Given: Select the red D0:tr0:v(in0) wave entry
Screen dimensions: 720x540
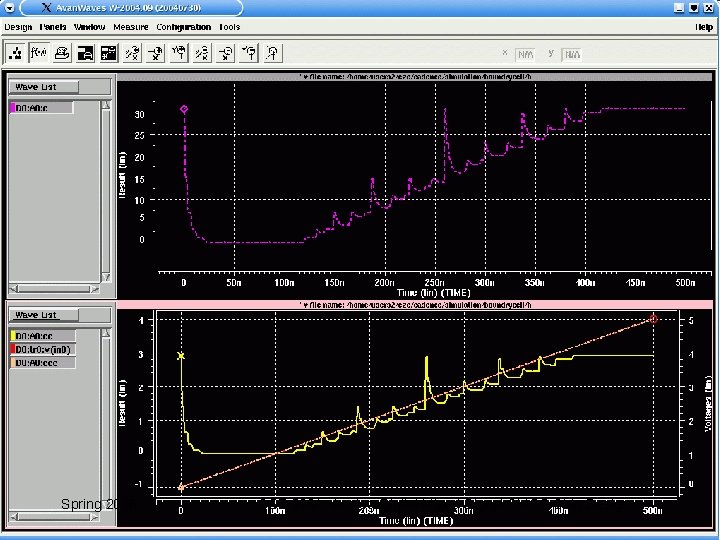Looking at the screenshot, I should click(42, 349).
